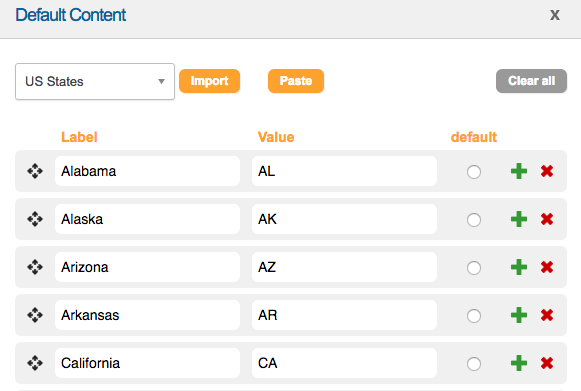Set Alabama as the default option
The height and width of the screenshot is (391, 581).
click(474, 172)
